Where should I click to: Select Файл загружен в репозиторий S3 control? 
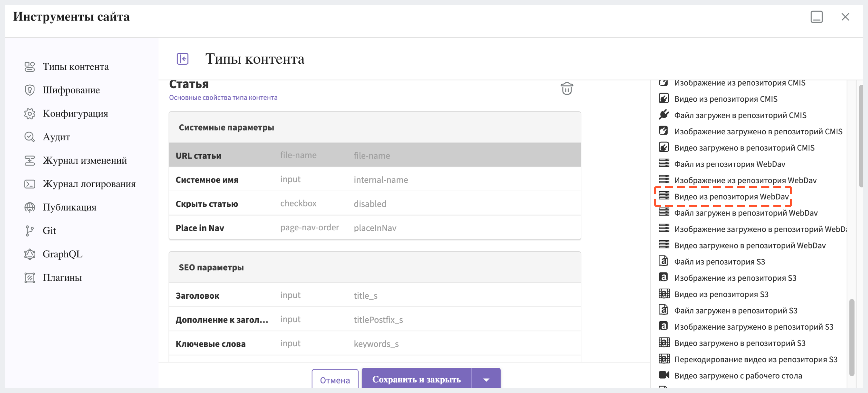pos(728,310)
